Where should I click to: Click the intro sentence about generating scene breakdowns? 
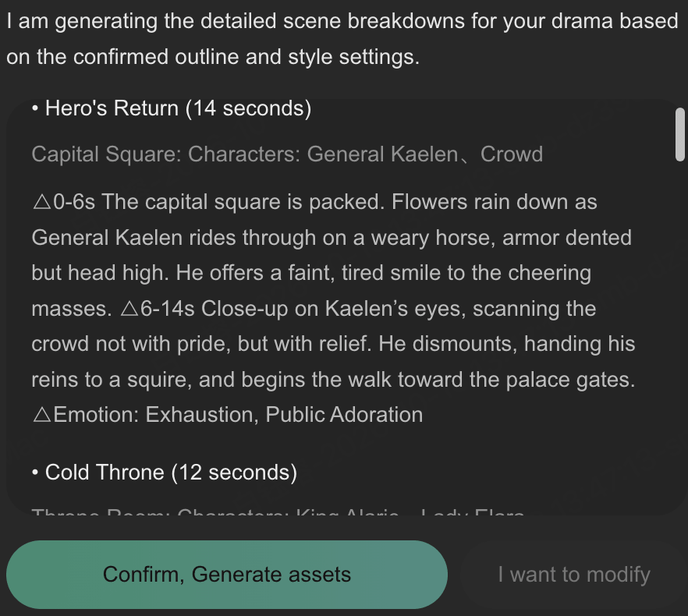coord(342,39)
